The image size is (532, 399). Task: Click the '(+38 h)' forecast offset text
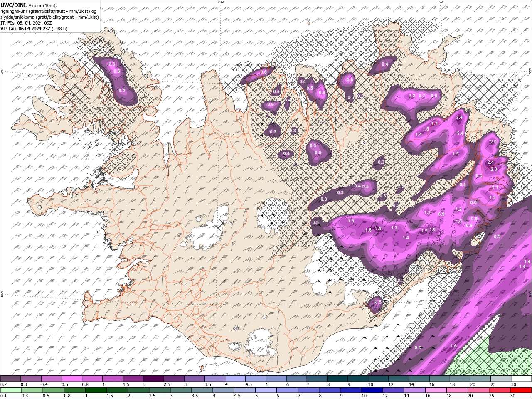pyautogui.click(x=60, y=29)
